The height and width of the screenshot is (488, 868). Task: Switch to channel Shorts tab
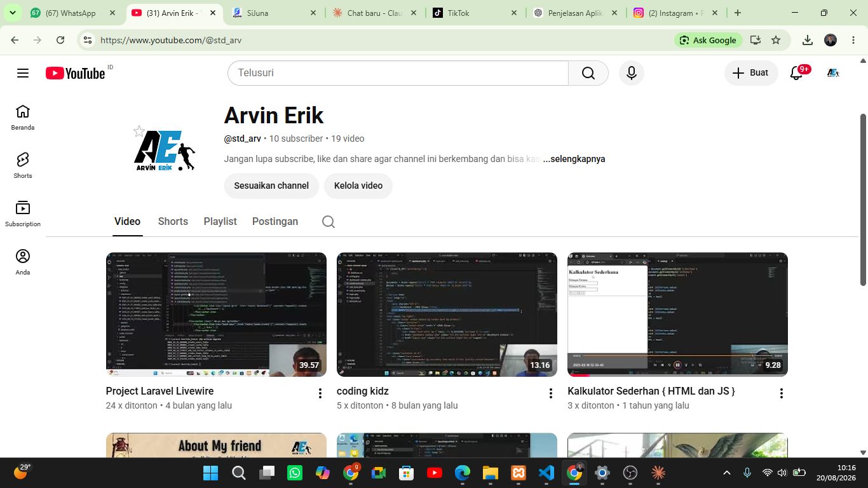click(x=173, y=222)
